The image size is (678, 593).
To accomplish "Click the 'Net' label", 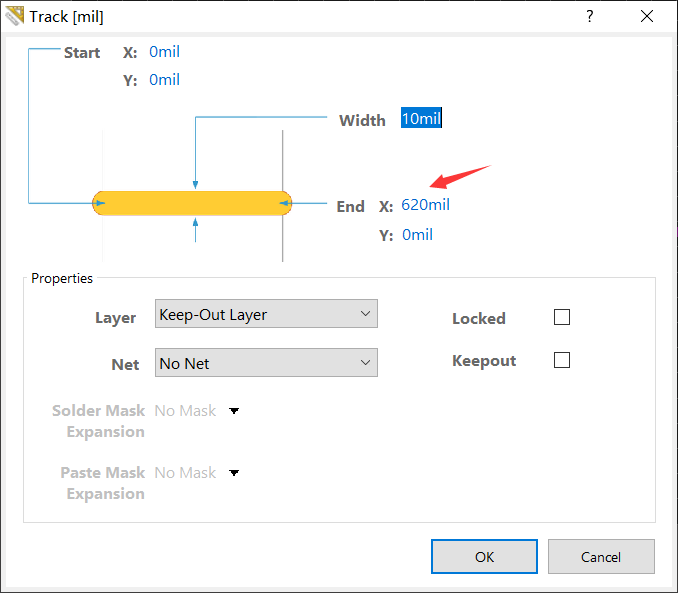I will click(x=125, y=364).
